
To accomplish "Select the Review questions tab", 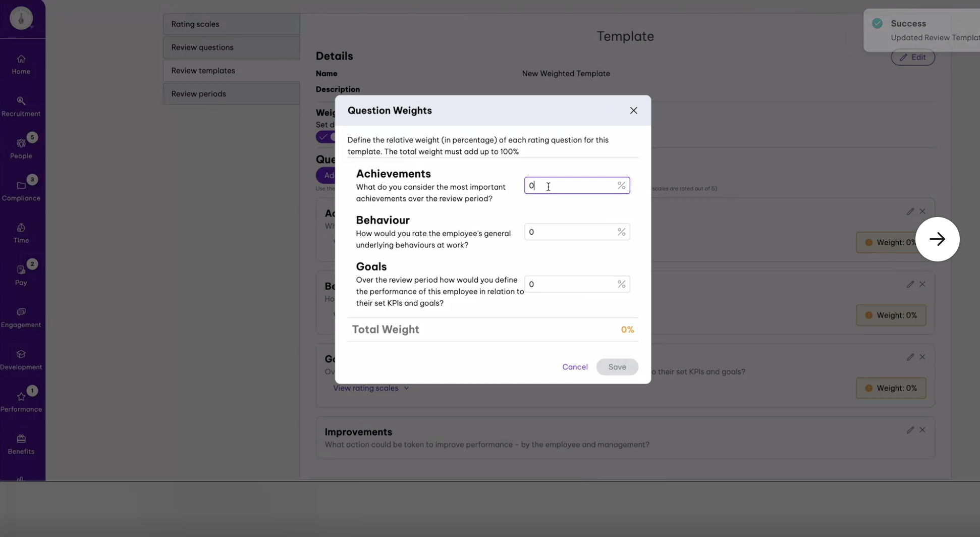I will point(231,47).
